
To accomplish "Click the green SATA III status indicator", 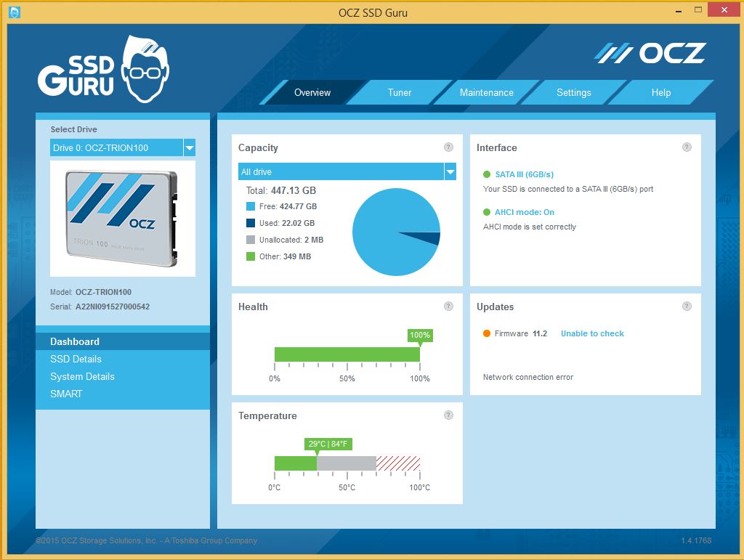I will [x=486, y=174].
